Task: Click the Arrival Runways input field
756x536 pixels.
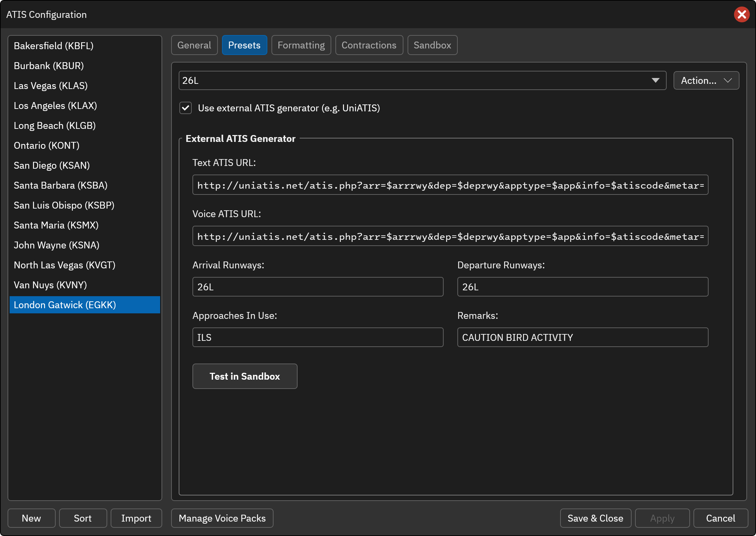Action: click(318, 287)
